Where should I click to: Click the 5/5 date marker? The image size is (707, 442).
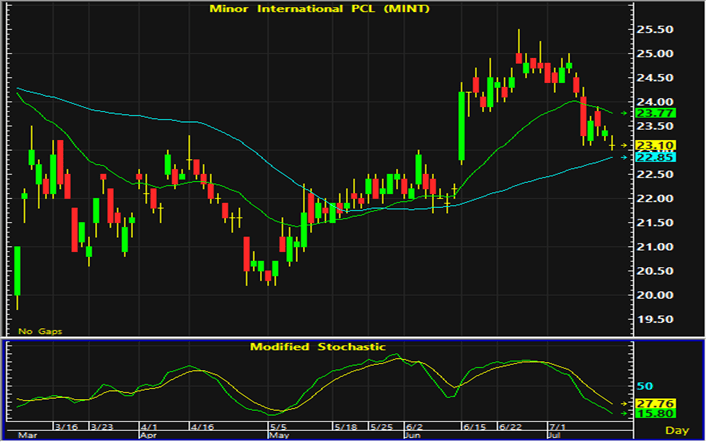point(278,427)
